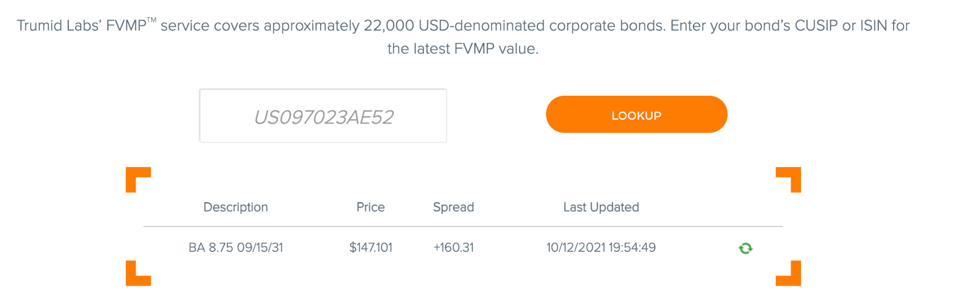Click the 10/12/2021 19:54:49 timestamp
980x303 pixels.
tap(601, 247)
